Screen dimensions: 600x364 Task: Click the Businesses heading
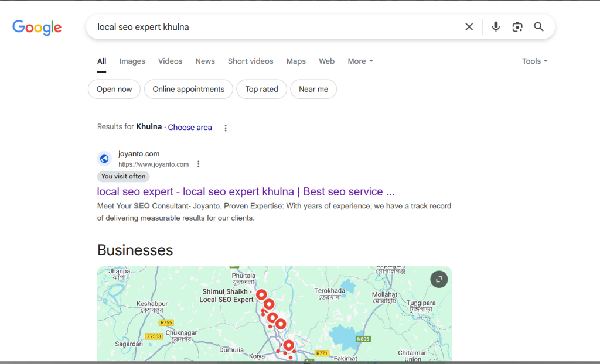pos(135,250)
